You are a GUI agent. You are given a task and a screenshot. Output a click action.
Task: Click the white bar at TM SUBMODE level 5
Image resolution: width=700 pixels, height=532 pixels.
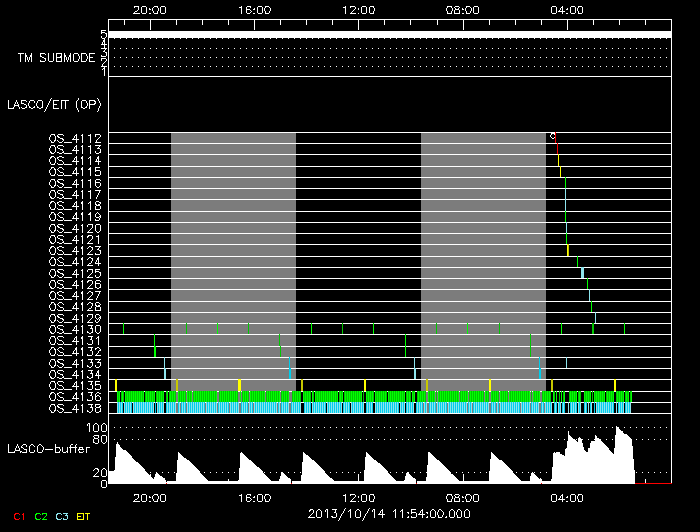(x=390, y=35)
